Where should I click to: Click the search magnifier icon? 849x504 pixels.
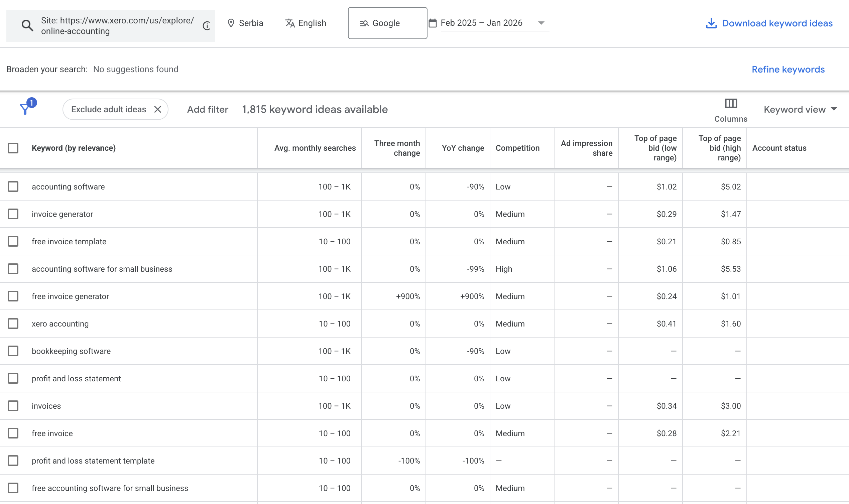point(27,25)
